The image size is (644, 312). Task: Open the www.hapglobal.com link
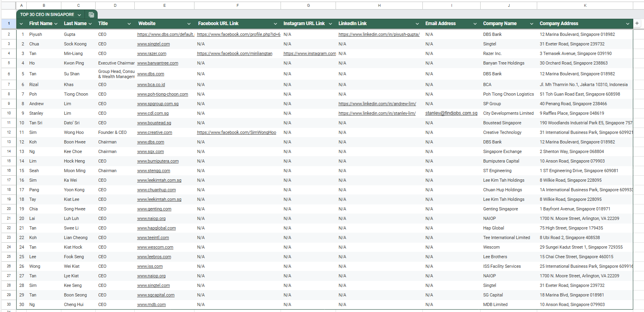coord(157,228)
